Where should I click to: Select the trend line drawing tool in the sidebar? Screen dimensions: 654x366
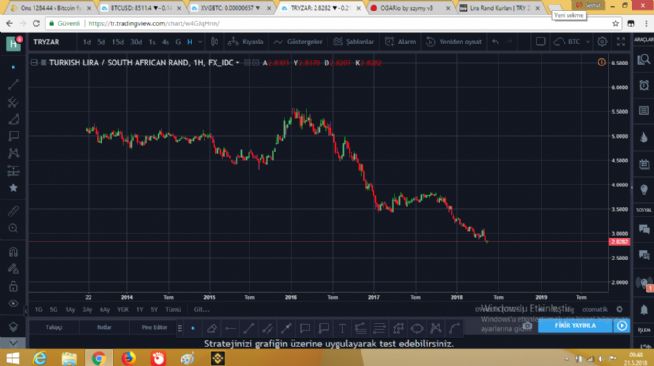(13, 85)
